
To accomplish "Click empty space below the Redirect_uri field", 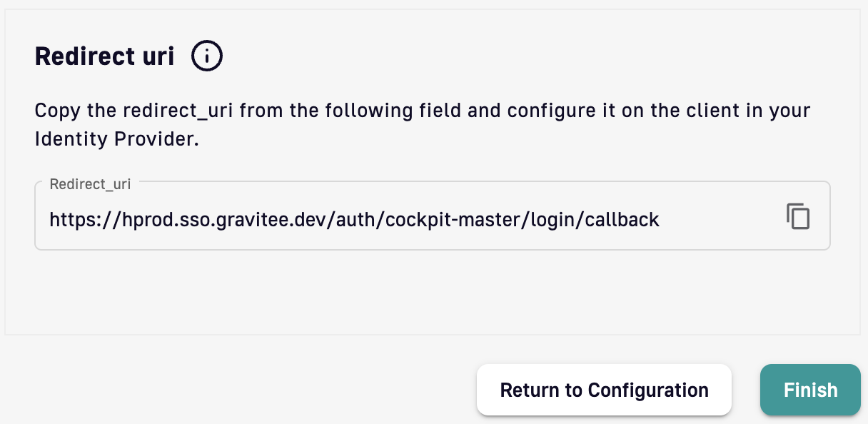I will click(428, 293).
